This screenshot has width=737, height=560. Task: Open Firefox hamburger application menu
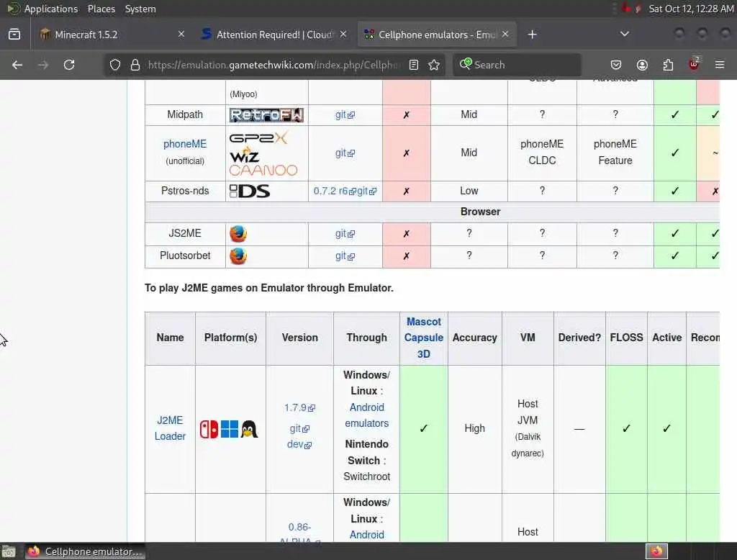(x=720, y=65)
